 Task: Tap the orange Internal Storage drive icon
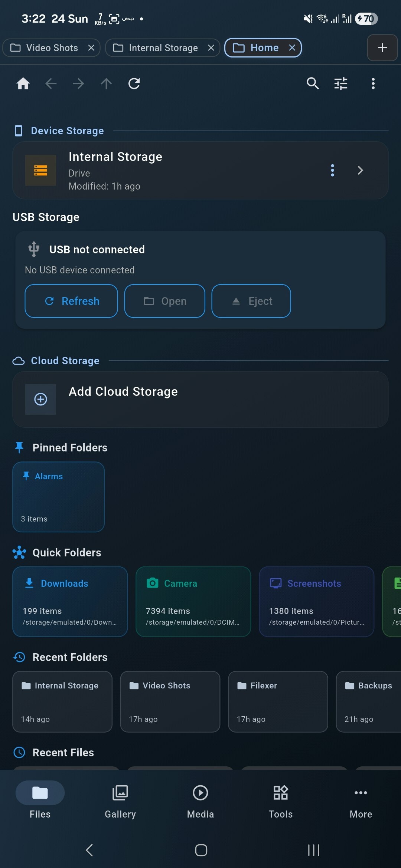pyautogui.click(x=40, y=170)
